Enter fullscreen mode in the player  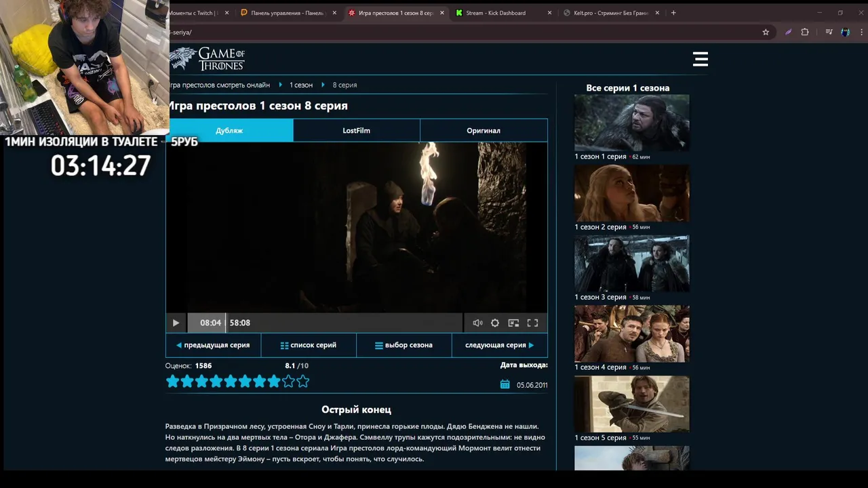tap(533, 323)
